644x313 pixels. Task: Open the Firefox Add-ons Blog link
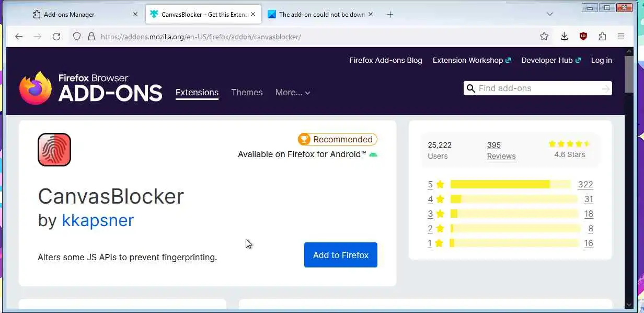(x=386, y=60)
